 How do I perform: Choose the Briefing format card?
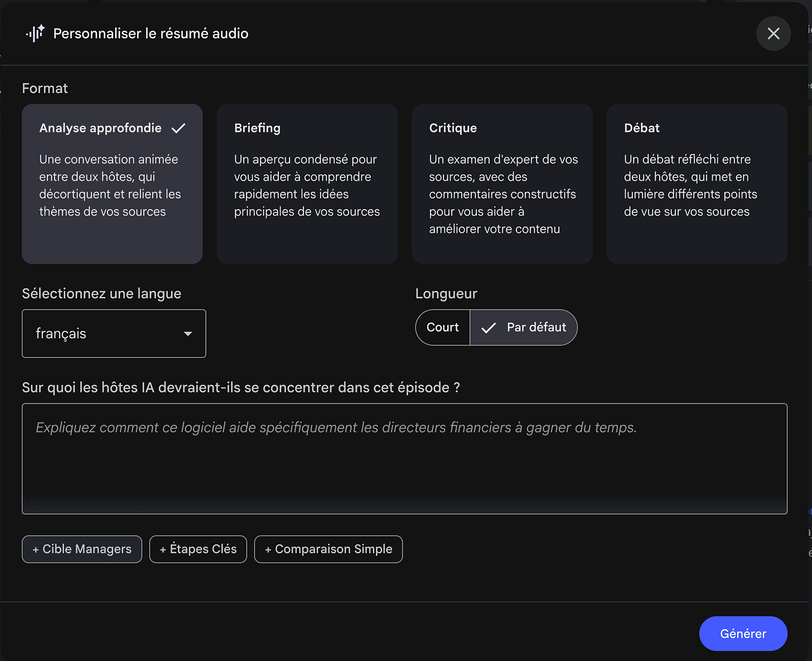click(x=307, y=184)
